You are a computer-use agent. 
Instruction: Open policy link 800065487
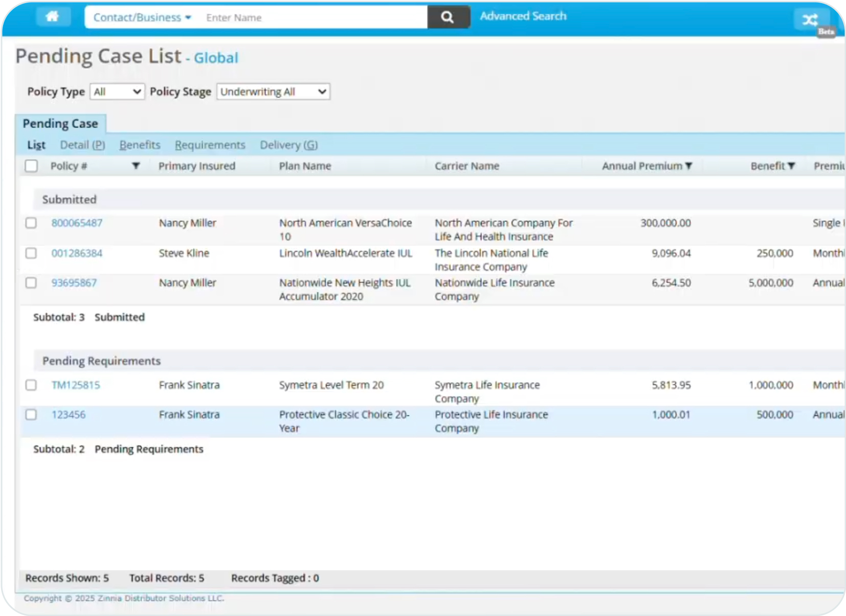tap(77, 223)
